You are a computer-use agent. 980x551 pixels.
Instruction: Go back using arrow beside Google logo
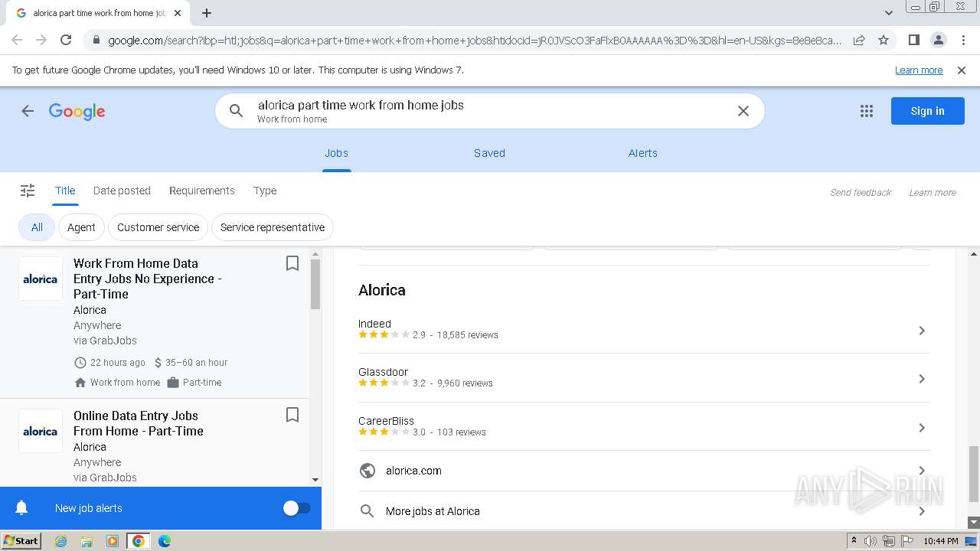28,111
